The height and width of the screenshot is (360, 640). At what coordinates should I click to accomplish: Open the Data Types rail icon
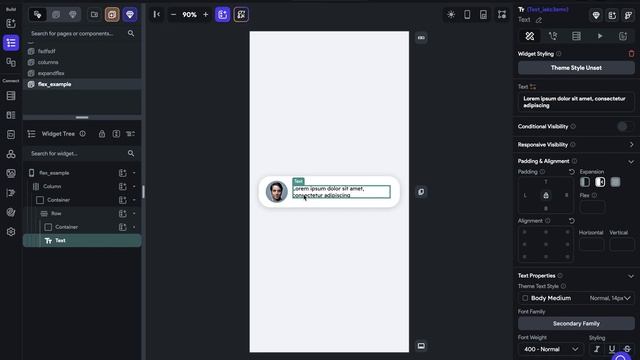(11, 115)
